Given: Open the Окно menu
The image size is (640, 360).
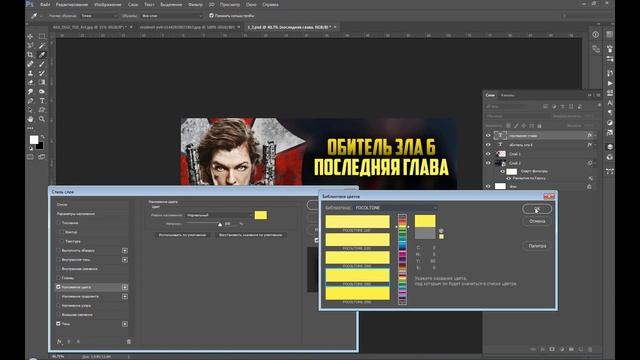Looking at the screenshot, I should click(251, 4).
